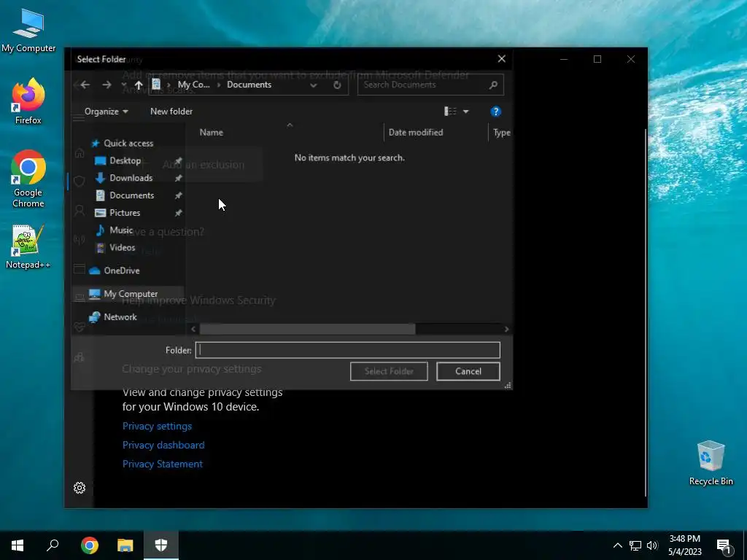Click the horizontal scrollbar thumb

pyautogui.click(x=307, y=329)
